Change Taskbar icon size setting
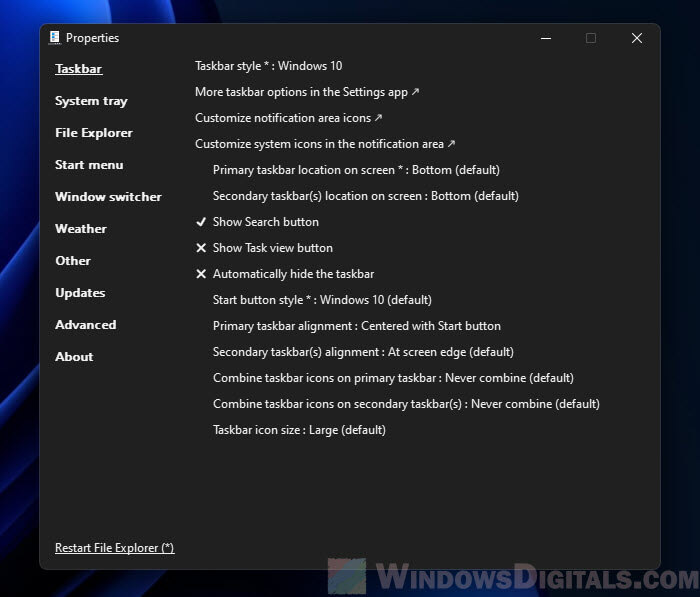Image resolution: width=700 pixels, height=597 pixels. click(299, 430)
